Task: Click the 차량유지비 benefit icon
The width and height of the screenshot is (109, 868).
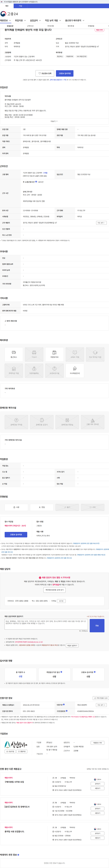Action: 54,355
